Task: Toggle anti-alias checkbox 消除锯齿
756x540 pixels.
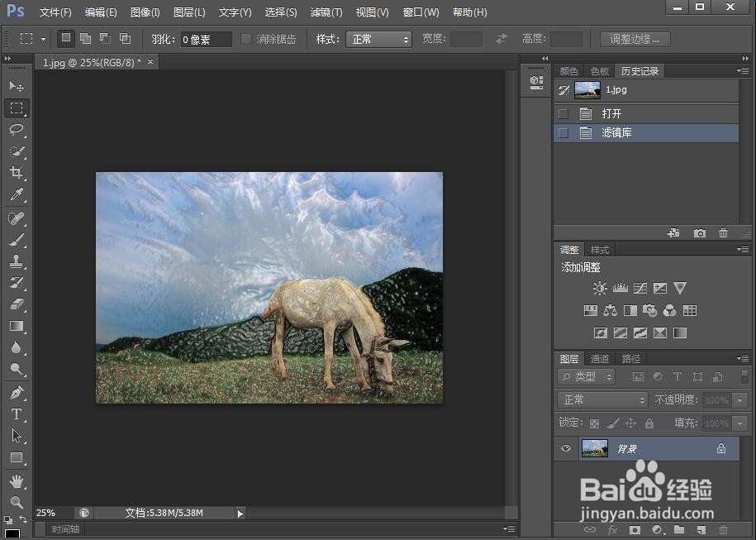Action: pos(246,39)
